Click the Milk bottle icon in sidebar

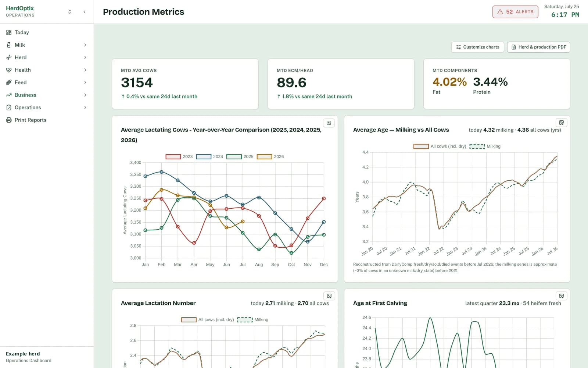[9, 45]
